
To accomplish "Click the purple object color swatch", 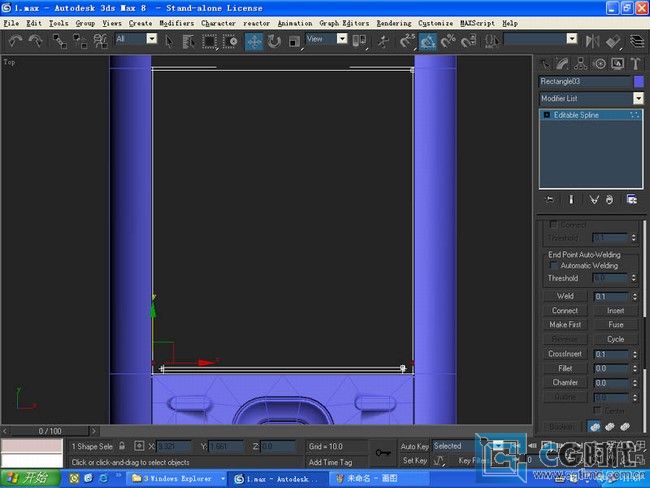I will (639, 81).
